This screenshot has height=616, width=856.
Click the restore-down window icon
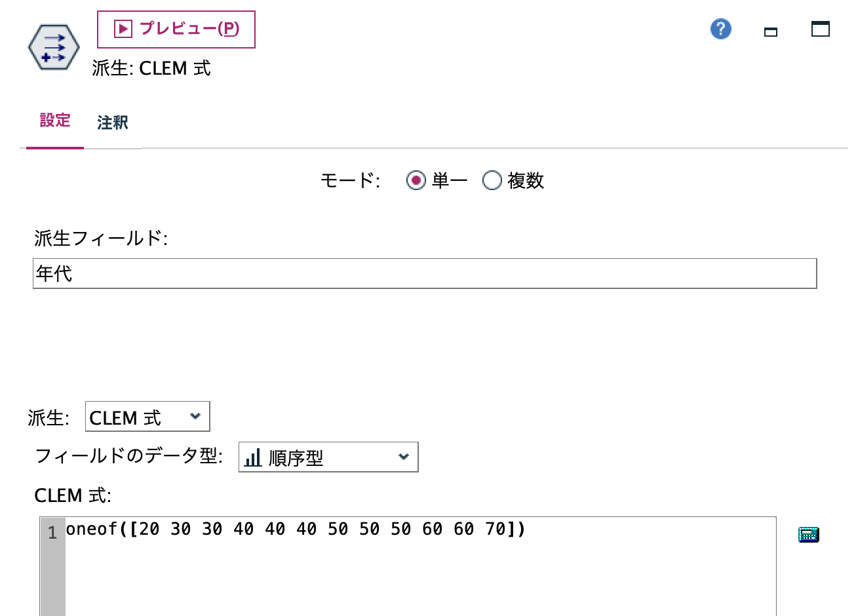[x=770, y=31]
